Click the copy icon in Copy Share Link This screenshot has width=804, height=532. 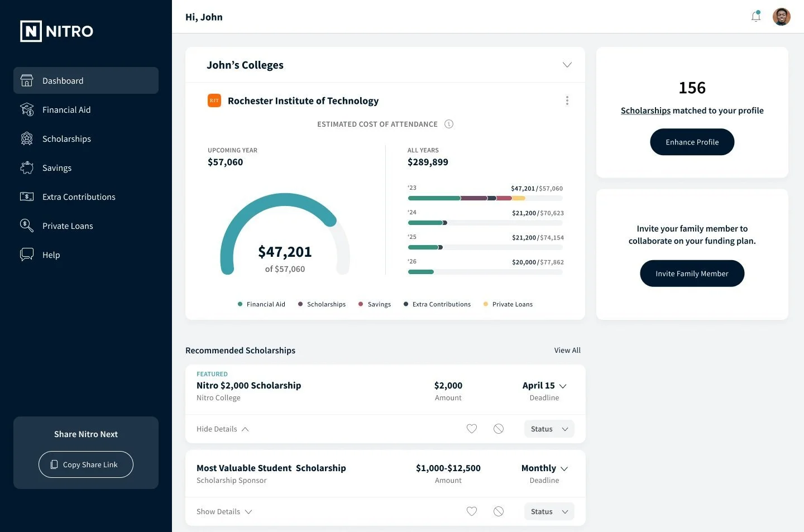(54, 464)
